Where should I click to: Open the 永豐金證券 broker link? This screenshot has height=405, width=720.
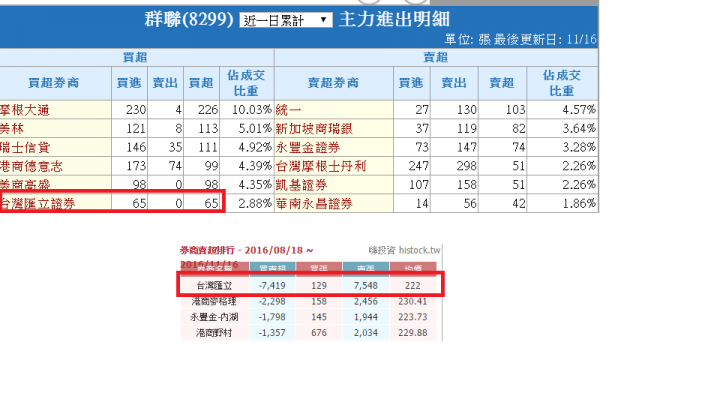coord(308,147)
